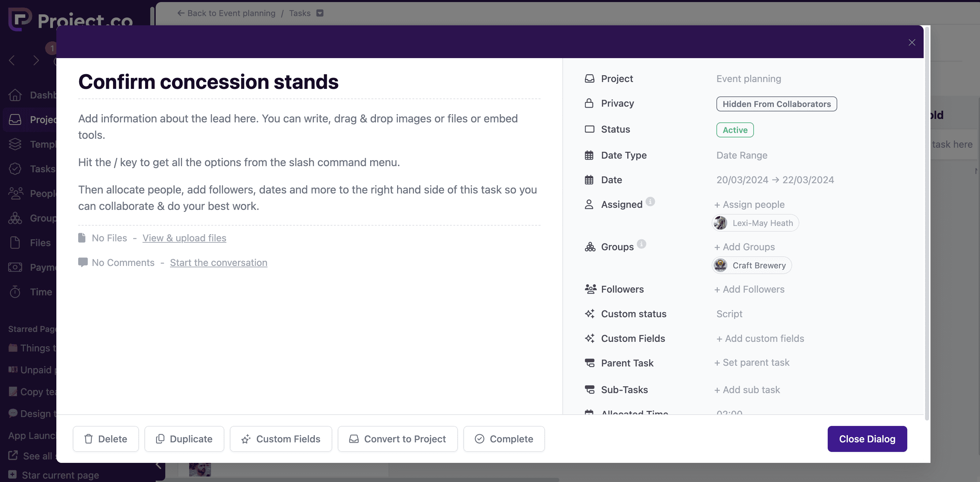Toggle the Active status badge
The height and width of the screenshot is (482, 980).
tap(734, 130)
